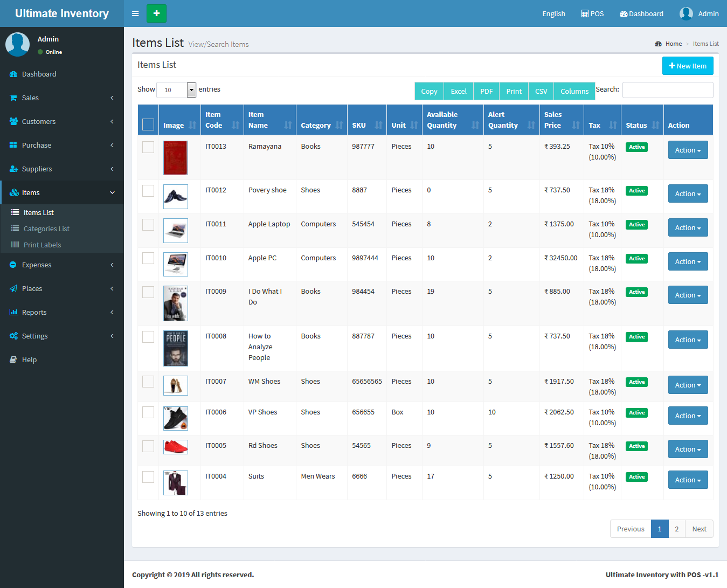This screenshot has height=588, width=727.
Task: Open the show entries count dropdown
Action: (x=176, y=90)
